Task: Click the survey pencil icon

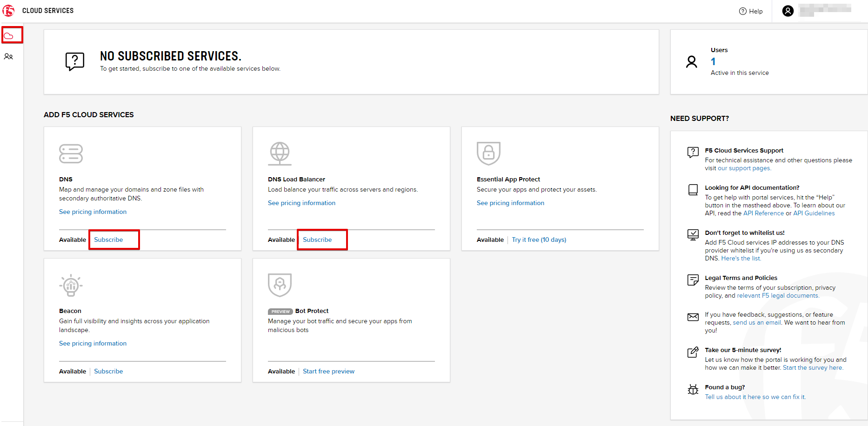Action: click(x=693, y=352)
